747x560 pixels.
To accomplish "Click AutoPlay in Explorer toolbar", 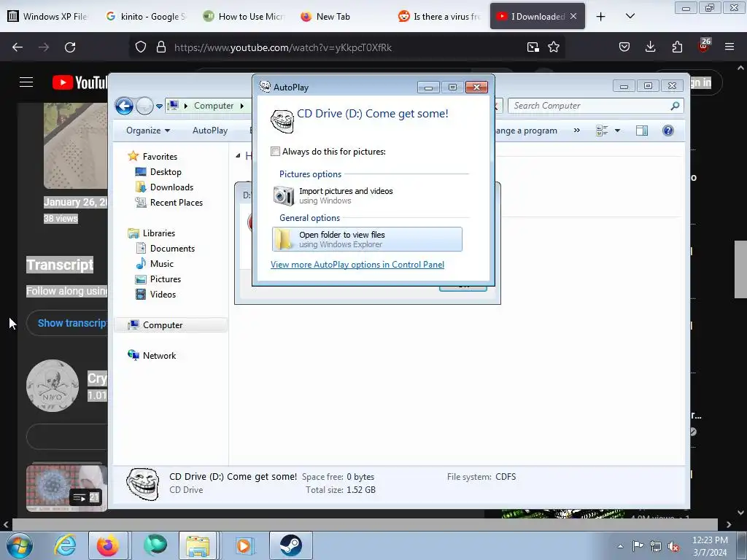I will pos(209,131).
